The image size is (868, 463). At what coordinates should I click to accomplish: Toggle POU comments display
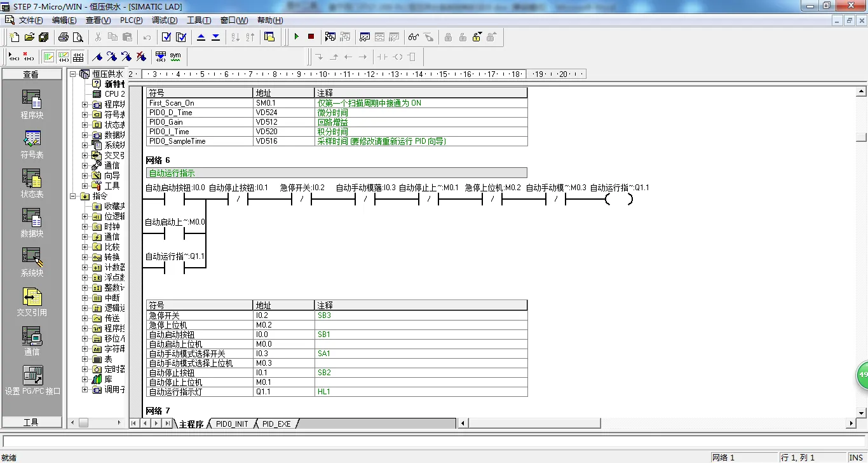click(48, 57)
